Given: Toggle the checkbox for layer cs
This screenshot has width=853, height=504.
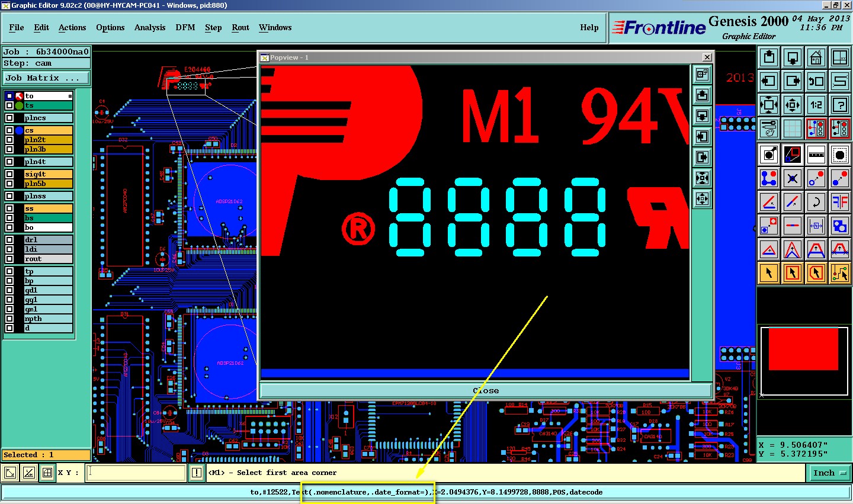Looking at the screenshot, I should 9,130.
